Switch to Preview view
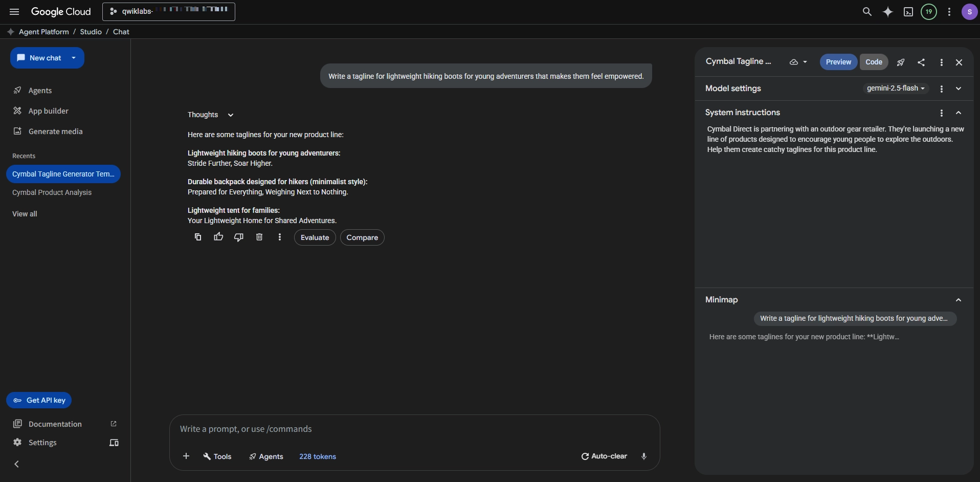 pos(838,62)
